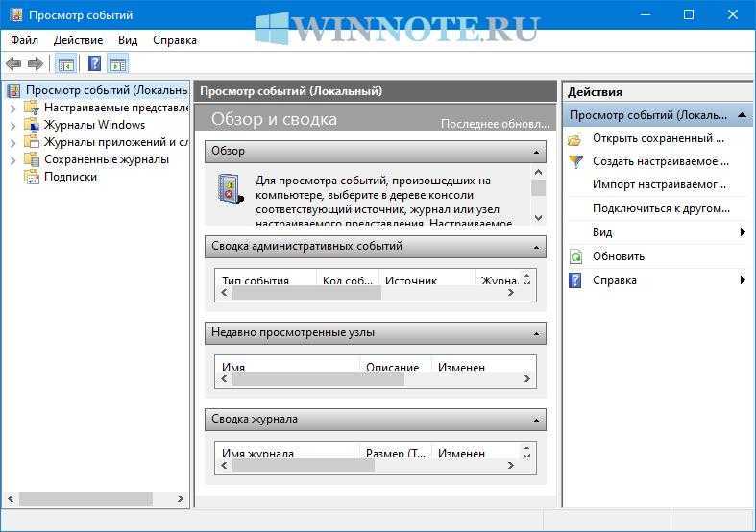The height and width of the screenshot is (532, 756).
Task: Click administrative events table scroll right arrow
Action: coord(511,293)
